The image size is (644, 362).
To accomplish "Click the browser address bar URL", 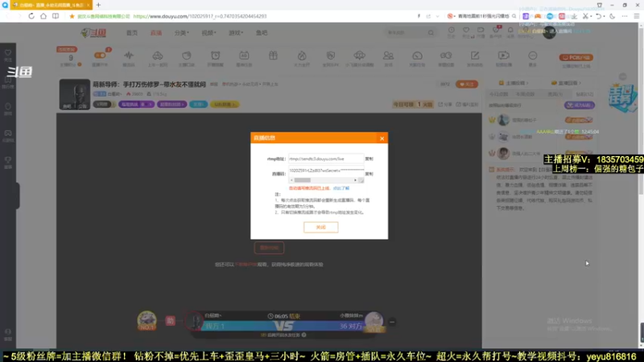I will [x=200, y=16].
